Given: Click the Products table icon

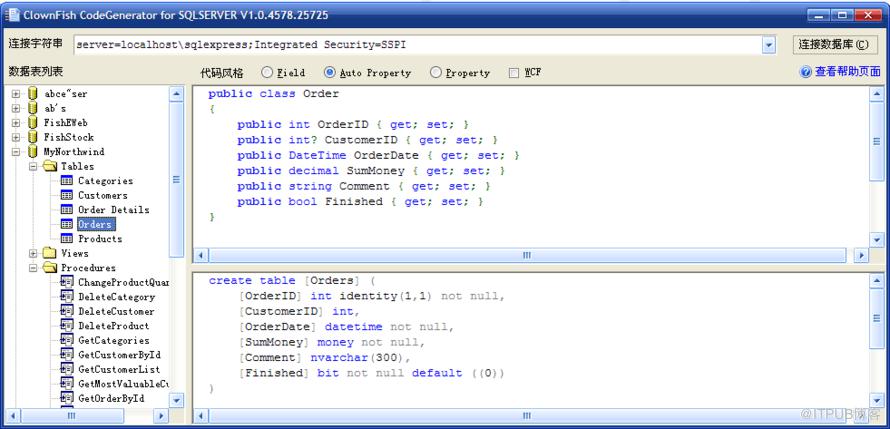Looking at the screenshot, I should (x=66, y=239).
